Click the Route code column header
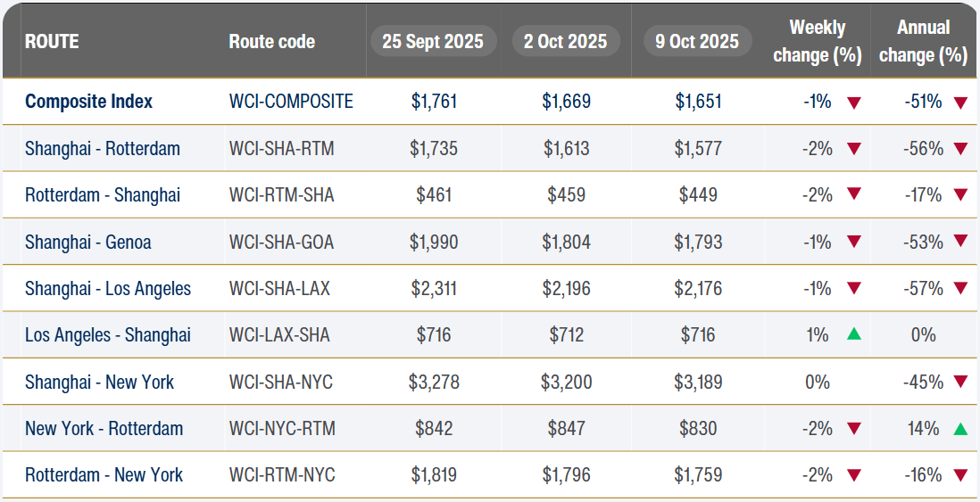The height and width of the screenshot is (502, 980). coord(271,42)
